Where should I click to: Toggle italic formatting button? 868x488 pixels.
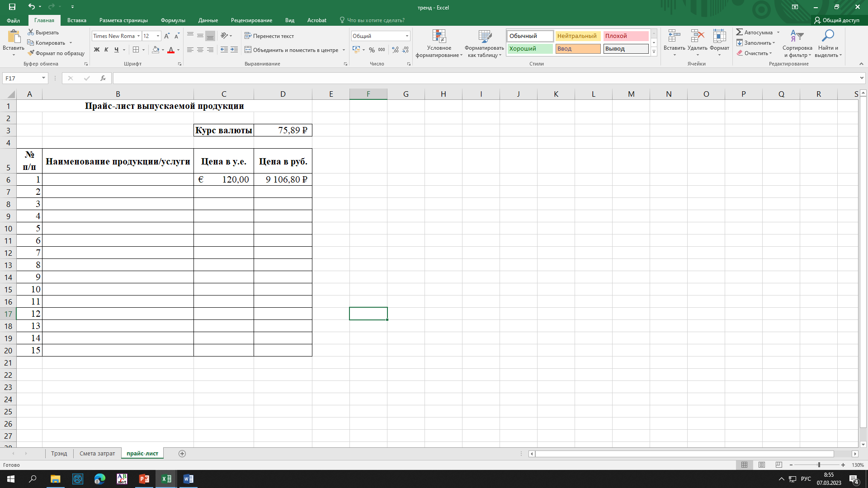[x=106, y=50]
